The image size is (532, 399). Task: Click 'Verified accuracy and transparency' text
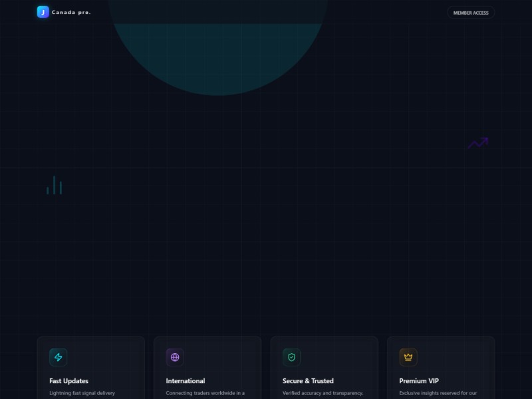pyautogui.click(x=323, y=393)
